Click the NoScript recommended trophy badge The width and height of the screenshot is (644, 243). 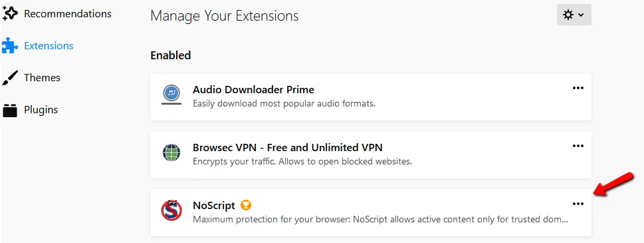(x=246, y=205)
